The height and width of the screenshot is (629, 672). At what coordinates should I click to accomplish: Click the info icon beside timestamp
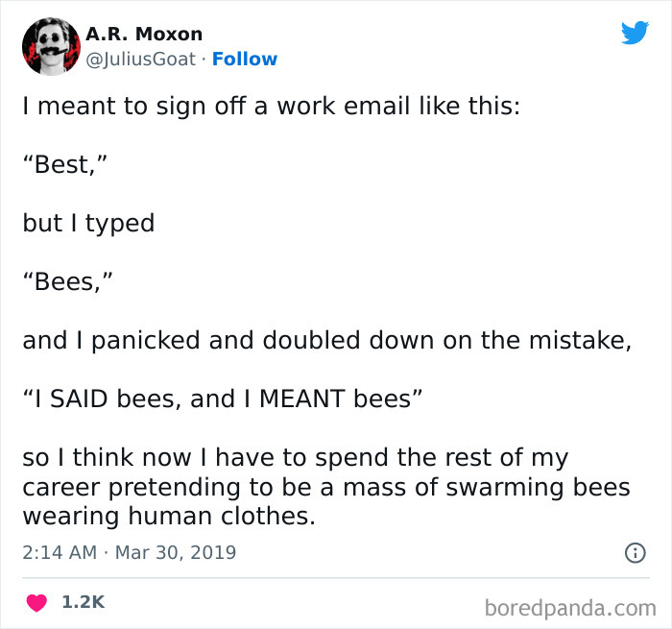click(x=634, y=553)
